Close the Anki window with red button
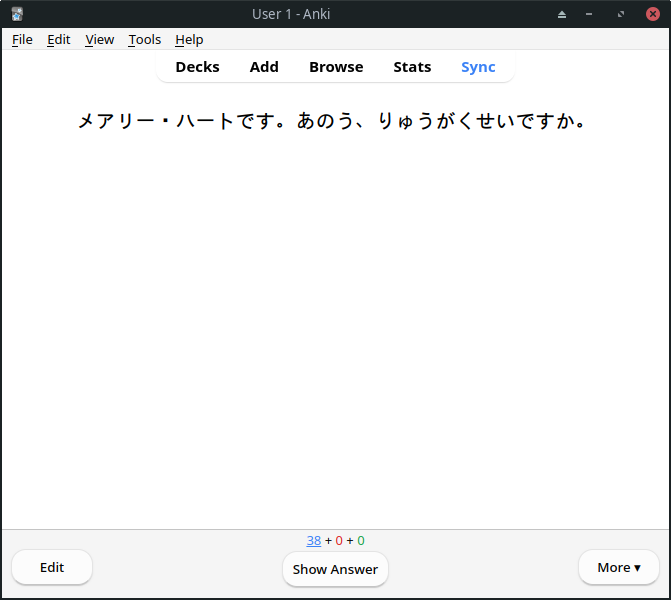Viewport: 671px width, 600px height. [652, 14]
